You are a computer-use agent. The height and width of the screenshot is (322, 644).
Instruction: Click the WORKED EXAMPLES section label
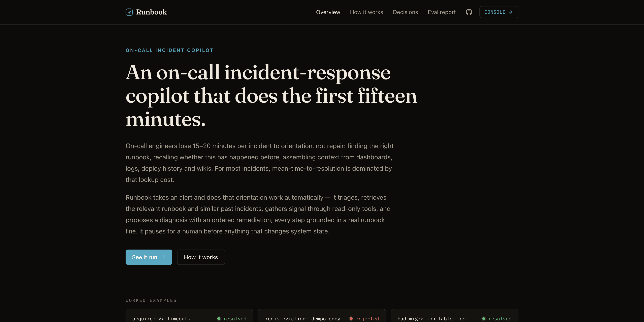pyautogui.click(x=151, y=300)
